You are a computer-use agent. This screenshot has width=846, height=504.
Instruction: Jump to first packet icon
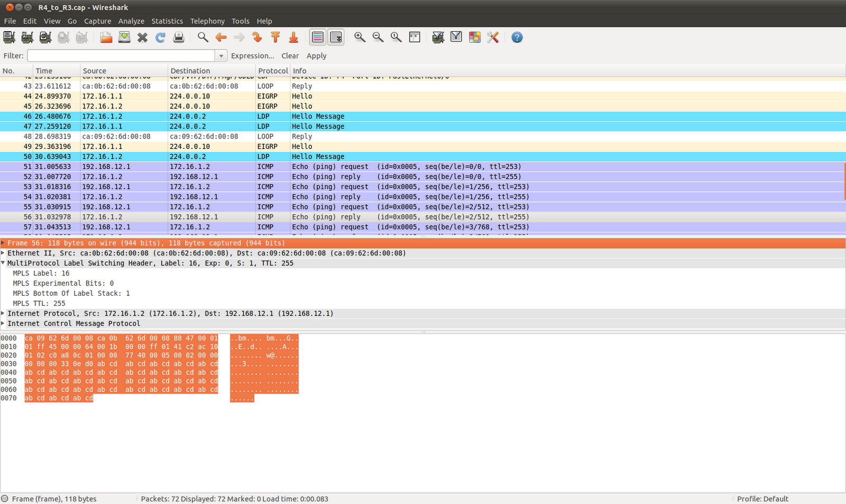coord(275,37)
